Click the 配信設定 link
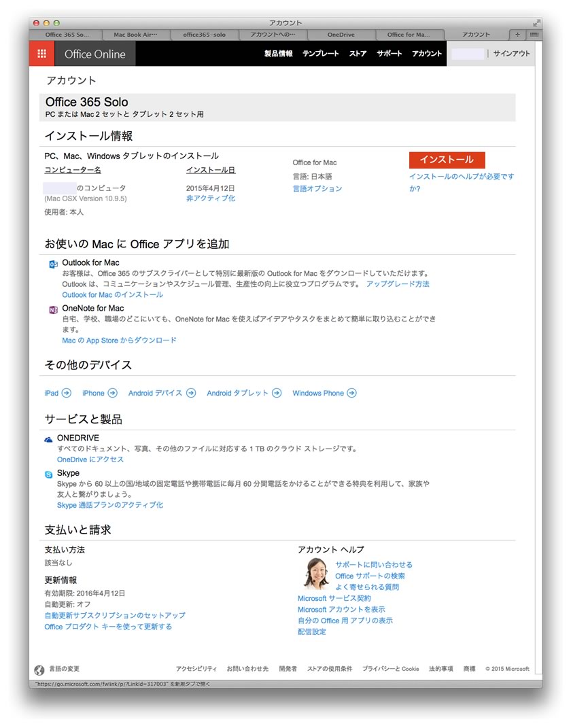The width and height of the screenshot is (571, 728). [x=312, y=631]
